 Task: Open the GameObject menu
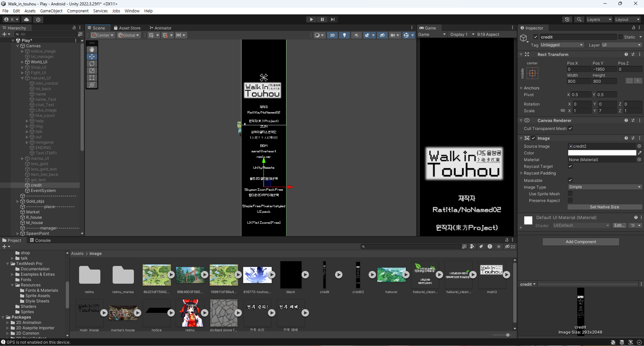[x=51, y=11]
